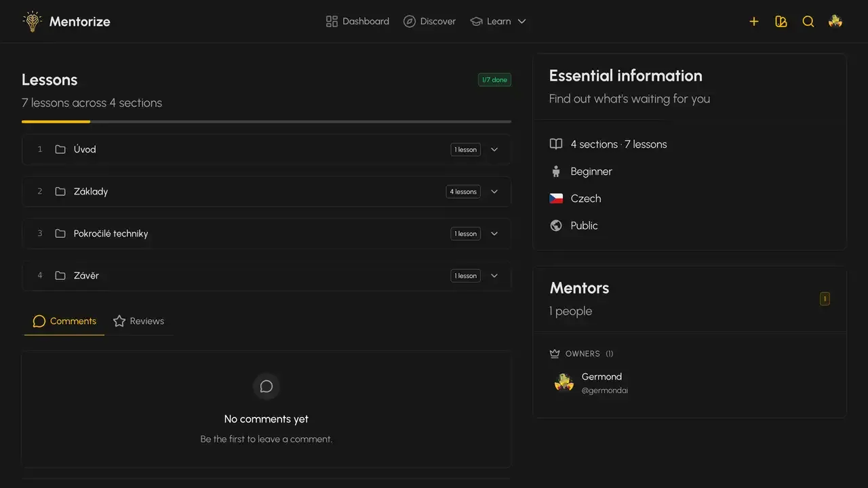This screenshot has width=868, height=488.
Task: Click the Owners crown icon
Action: coord(555,353)
